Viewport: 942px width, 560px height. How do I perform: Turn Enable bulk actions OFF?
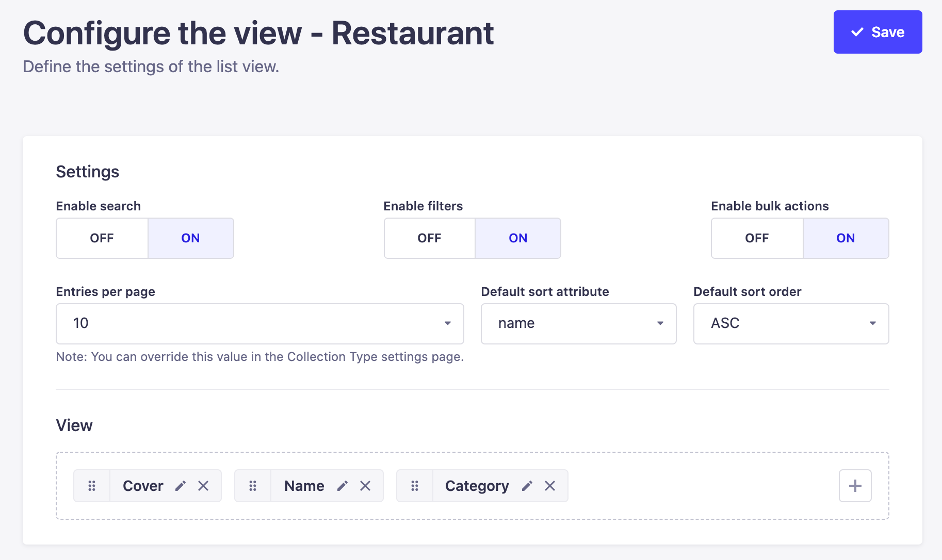(757, 238)
